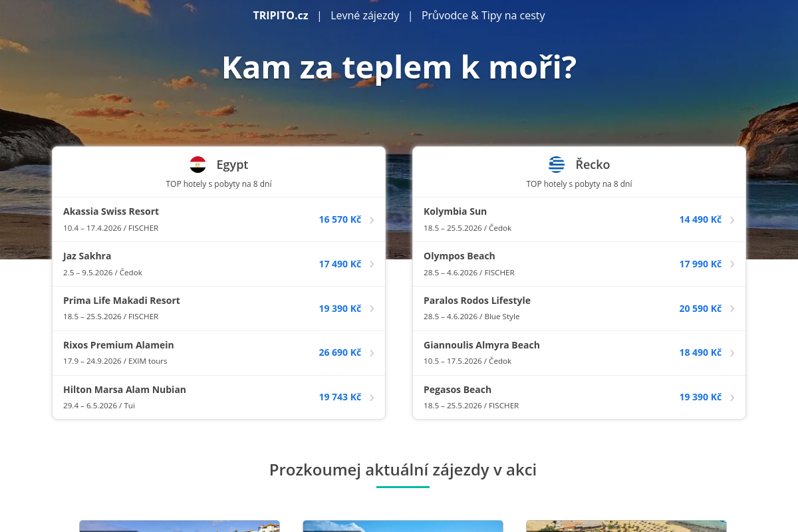The width and height of the screenshot is (798, 532).
Task: Click the arrow next to Akassia Swiss Resort
Action: [372, 219]
